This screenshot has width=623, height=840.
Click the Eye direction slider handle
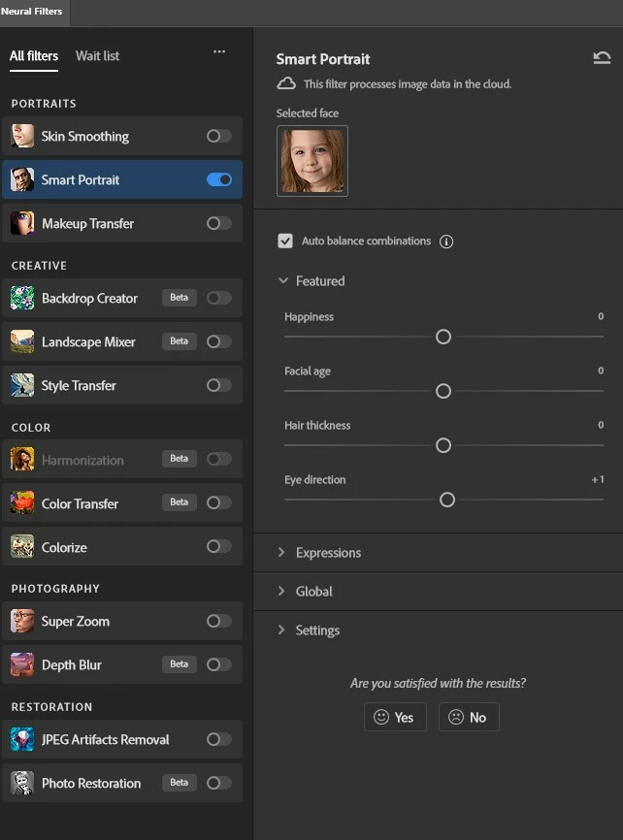[x=447, y=500]
